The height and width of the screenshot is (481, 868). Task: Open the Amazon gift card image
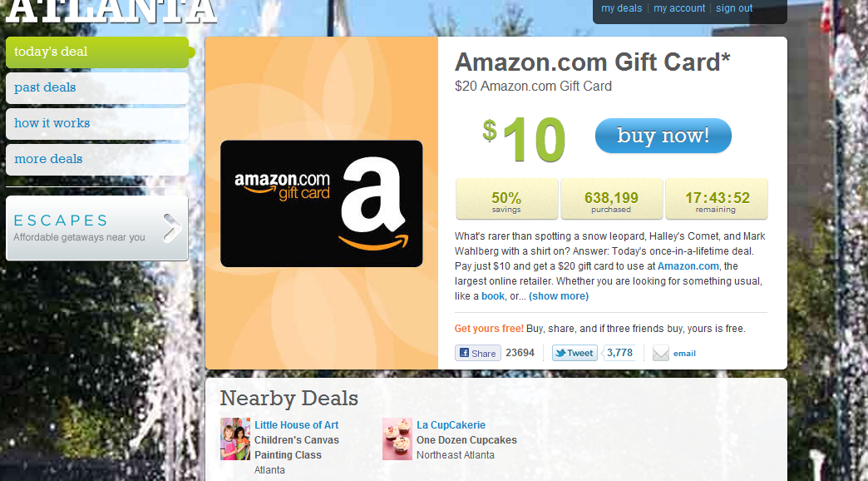(x=322, y=203)
